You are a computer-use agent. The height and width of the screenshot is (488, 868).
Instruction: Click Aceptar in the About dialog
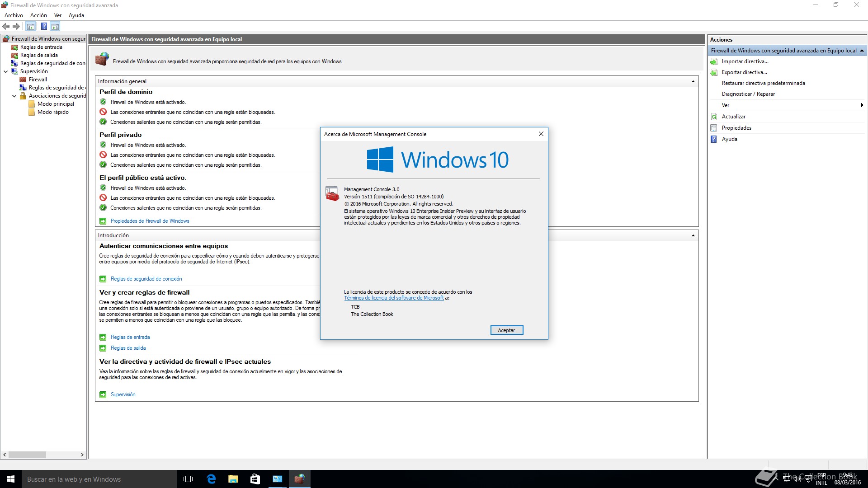point(506,330)
